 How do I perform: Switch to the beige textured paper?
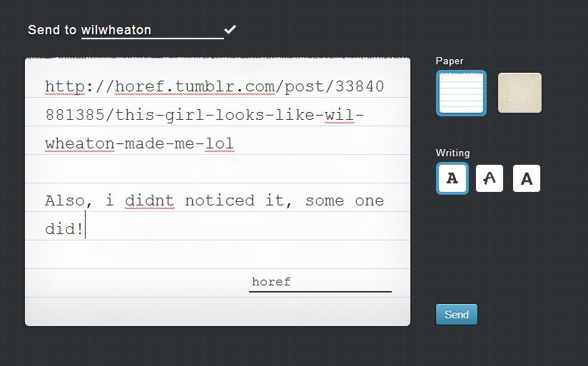pos(519,93)
